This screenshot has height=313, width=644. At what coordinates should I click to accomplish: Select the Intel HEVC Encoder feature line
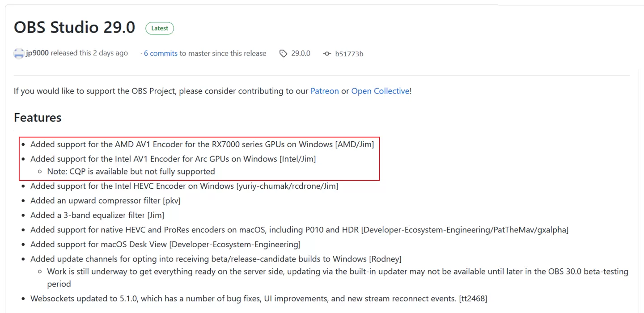pyautogui.click(x=184, y=186)
